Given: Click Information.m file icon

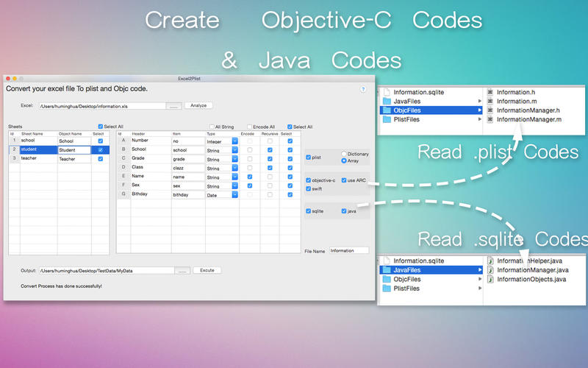Looking at the screenshot, I should point(490,101).
